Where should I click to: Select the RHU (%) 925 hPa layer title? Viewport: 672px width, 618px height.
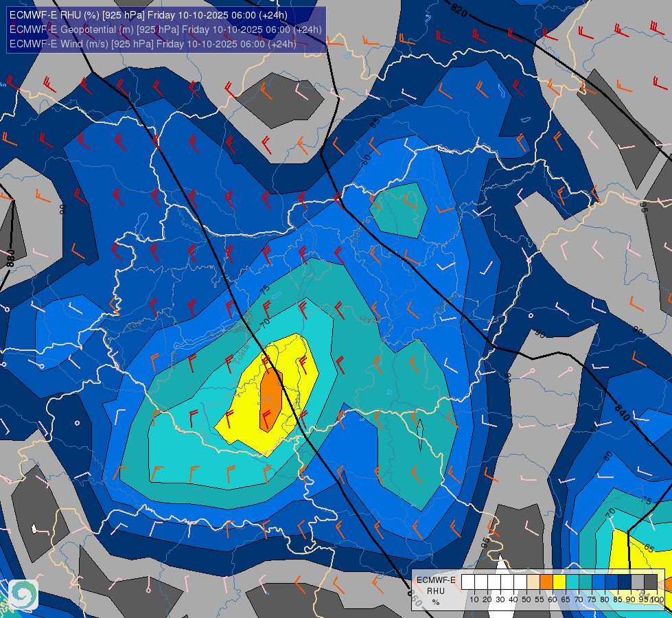148,15
